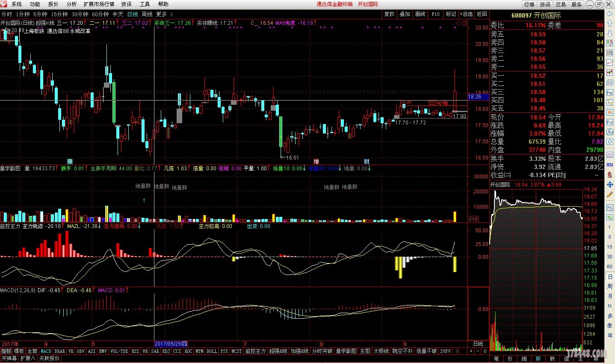
Task: Click the minus zoom button at bottom
Action: (478, 351)
